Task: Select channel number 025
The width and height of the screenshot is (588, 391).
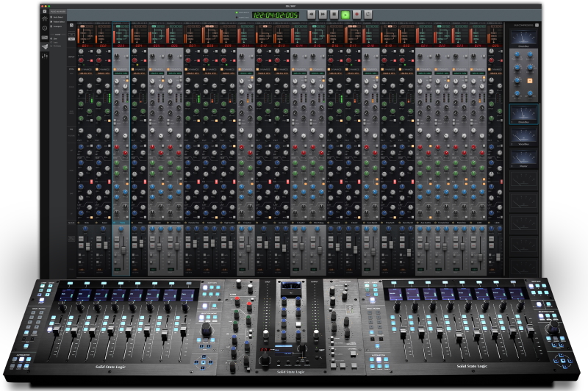Action: coord(495,46)
